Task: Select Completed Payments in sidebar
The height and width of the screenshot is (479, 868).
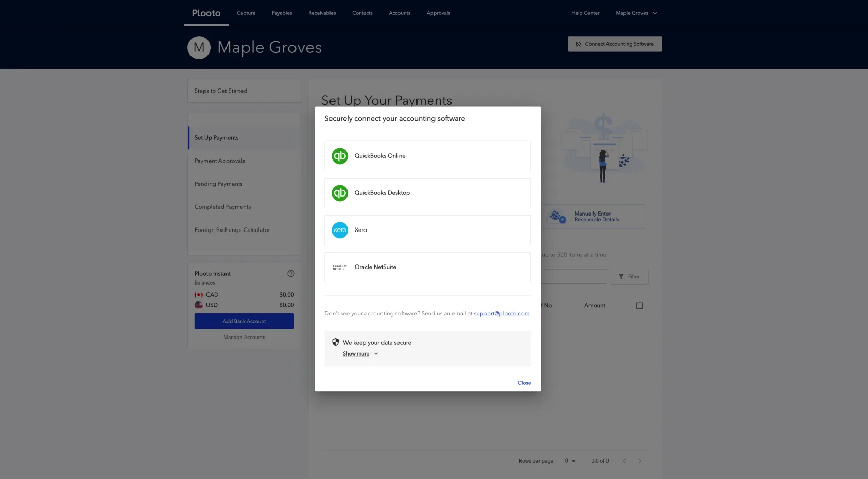Action: click(x=245, y=207)
